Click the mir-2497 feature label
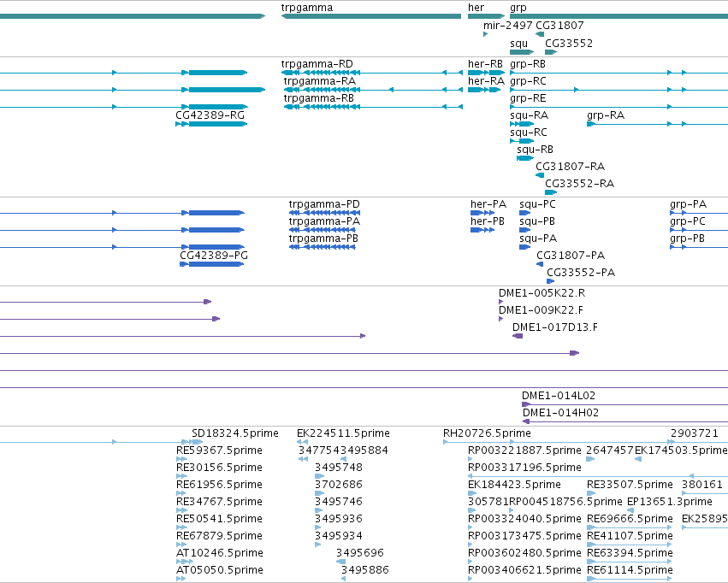 [x=508, y=26]
